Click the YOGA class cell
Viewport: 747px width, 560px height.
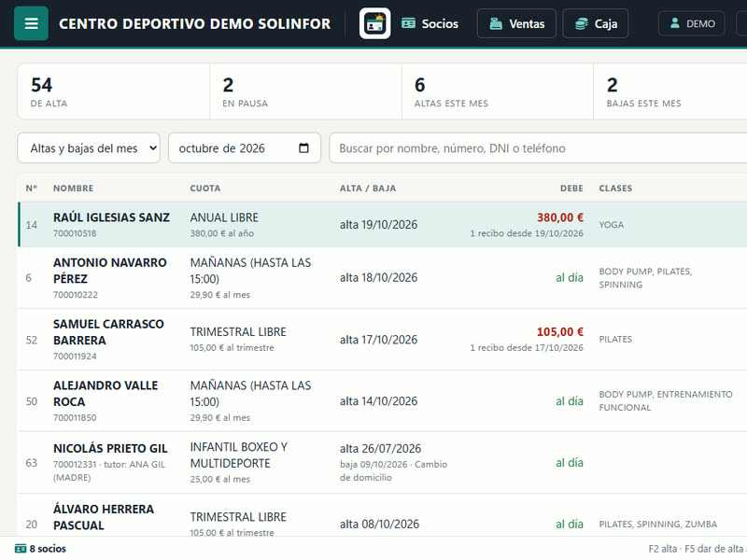pyautogui.click(x=612, y=225)
